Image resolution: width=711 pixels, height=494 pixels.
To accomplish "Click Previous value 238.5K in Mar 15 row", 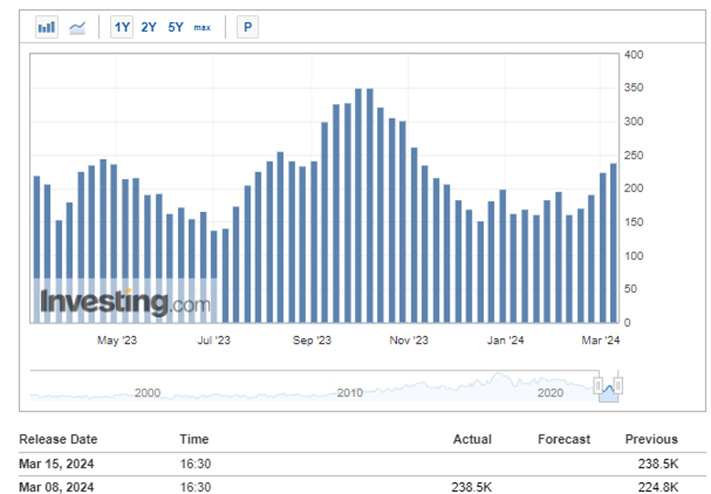I will click(x=658, y=464).
